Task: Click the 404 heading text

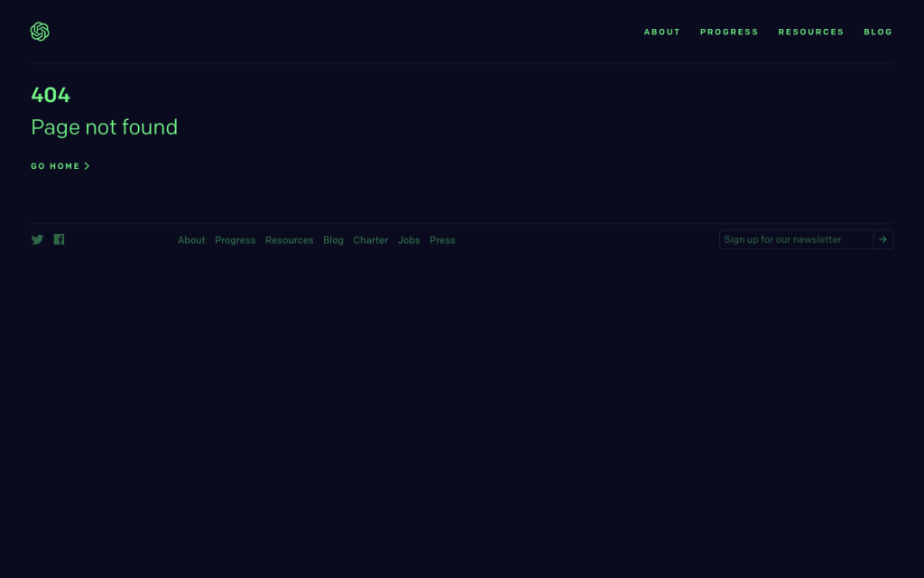Action: click(x=51, y=95)
